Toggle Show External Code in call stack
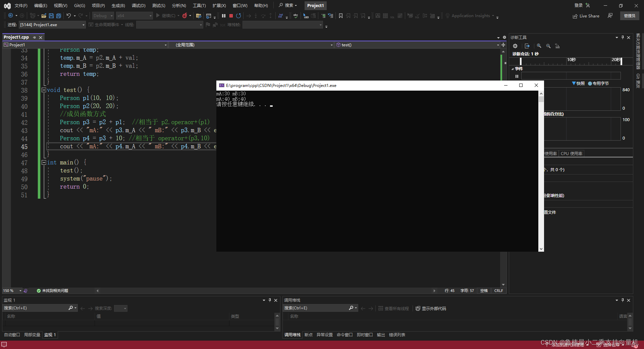 click(x=431, y=308)
